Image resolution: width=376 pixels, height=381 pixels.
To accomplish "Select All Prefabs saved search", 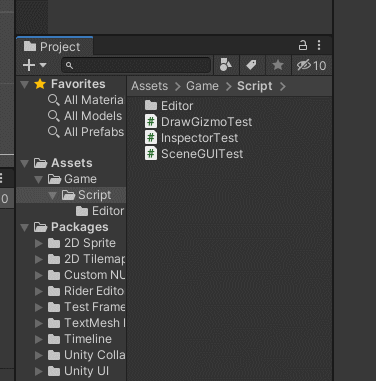I will click(x=86, y=132).
